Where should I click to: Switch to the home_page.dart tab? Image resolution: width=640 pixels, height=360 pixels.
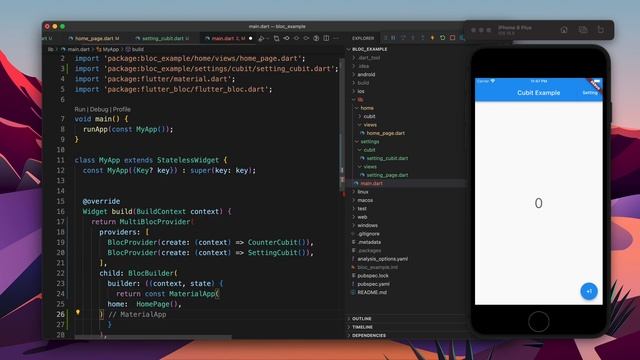[94, 38]
